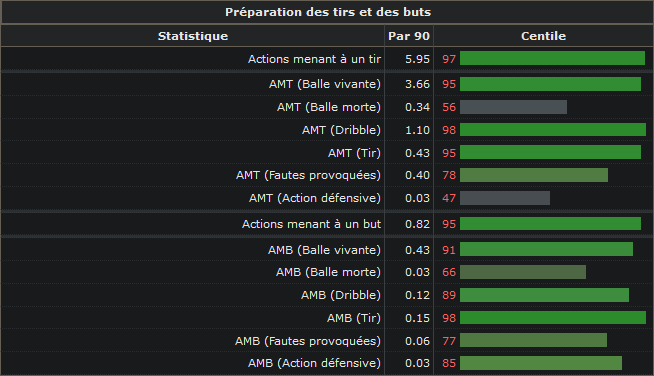654x376 pixels.
Task: Click the AMB (Fautes provoquées) label
Action: click(x=308, y=341)
